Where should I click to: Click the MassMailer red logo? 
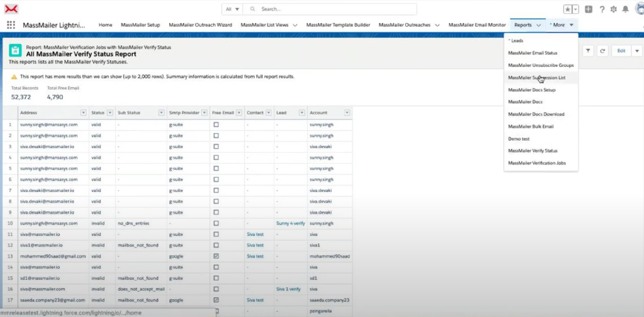tap(11, 9)
